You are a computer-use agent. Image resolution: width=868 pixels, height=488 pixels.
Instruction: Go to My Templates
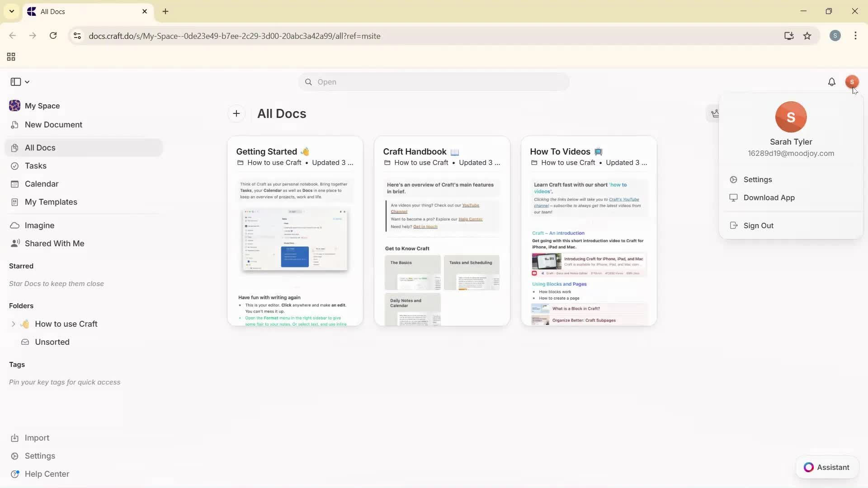click(51, 202)
